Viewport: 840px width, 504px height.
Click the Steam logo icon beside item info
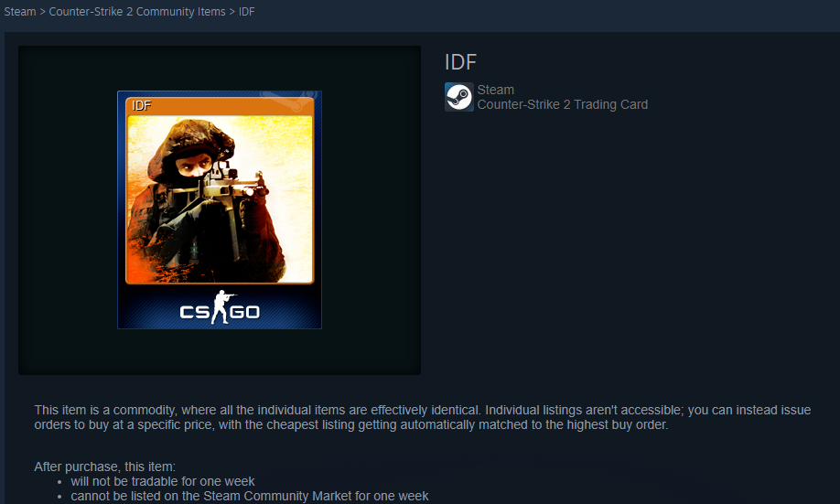click(459, 97)
